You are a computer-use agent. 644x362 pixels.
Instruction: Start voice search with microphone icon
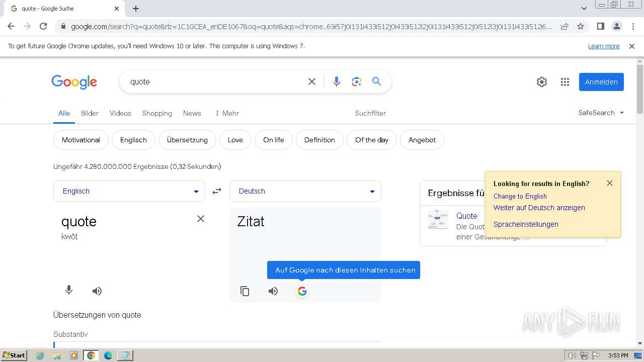coord(337,81)
